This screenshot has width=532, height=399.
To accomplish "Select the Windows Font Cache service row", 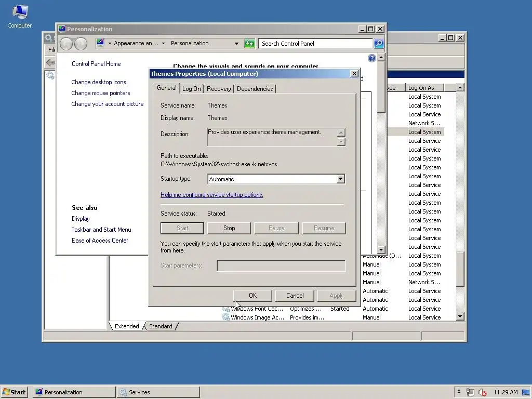I will (332, 309).
